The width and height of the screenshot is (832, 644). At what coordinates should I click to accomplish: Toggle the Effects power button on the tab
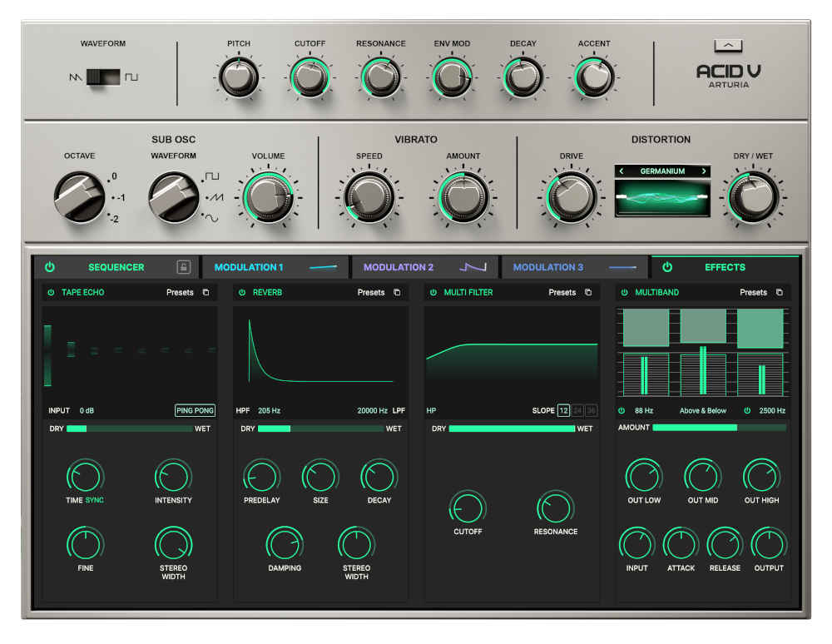tap(666, 267)
